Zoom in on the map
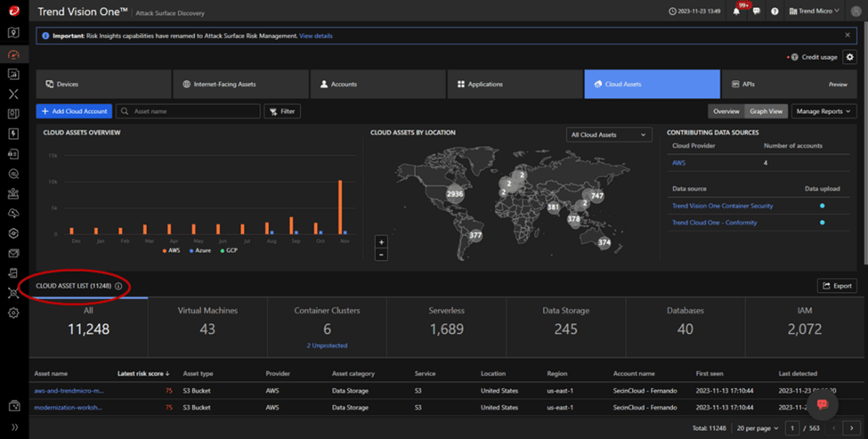This screenshot has height=439, width=868. pos(381,242)
